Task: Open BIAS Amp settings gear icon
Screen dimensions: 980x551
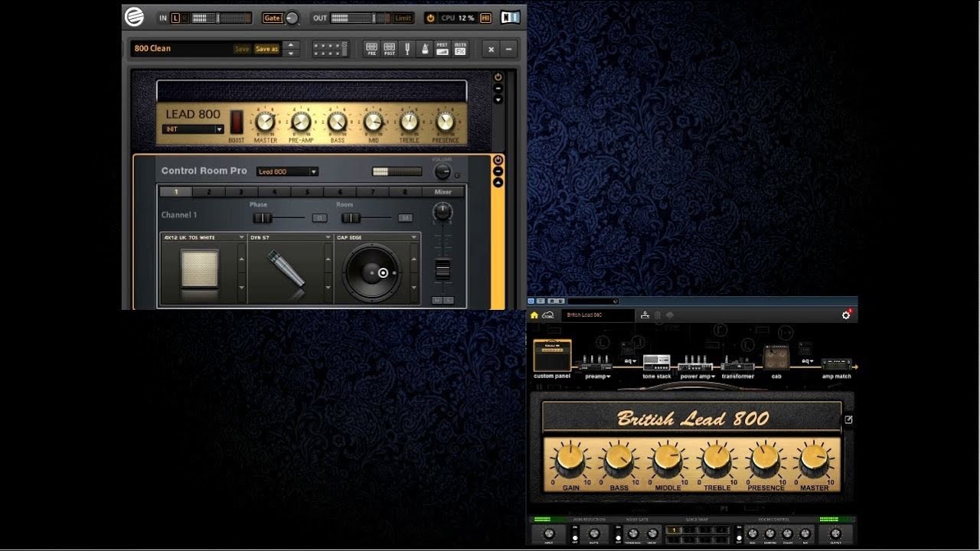Action: (846, 315)
